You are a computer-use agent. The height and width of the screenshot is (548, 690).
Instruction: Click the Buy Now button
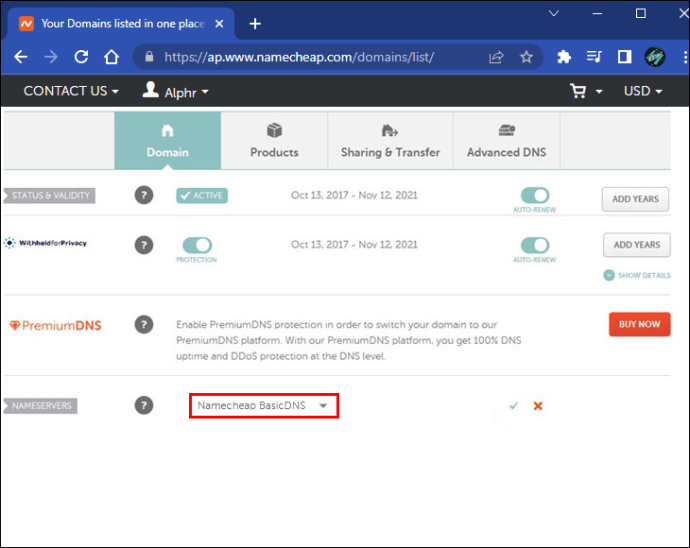click(x=639, y=324)
